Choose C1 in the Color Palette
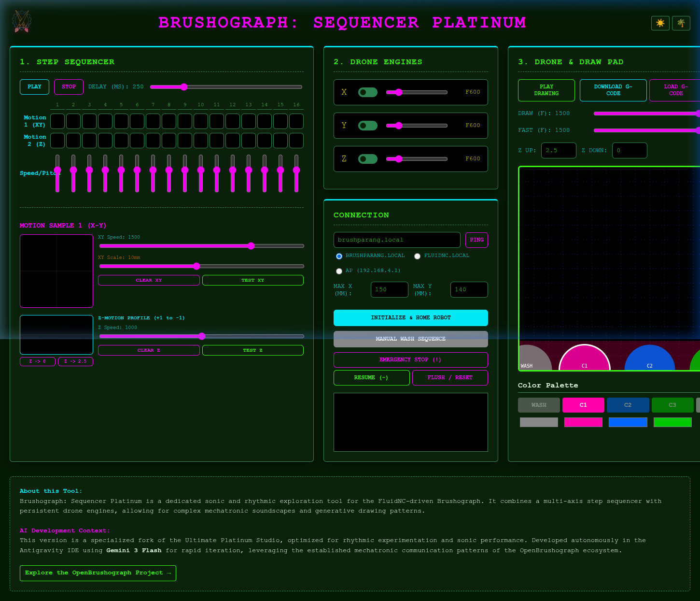The image size is (700, 601). (583, 405)
